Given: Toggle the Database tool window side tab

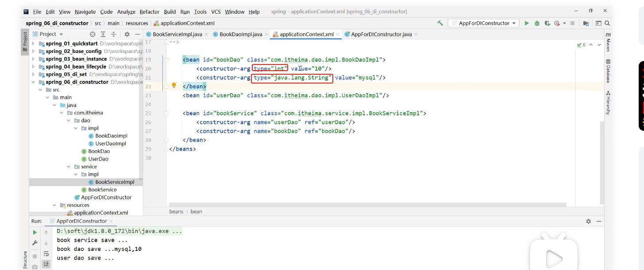Looking at the screenshot, I should click(608, 71).
